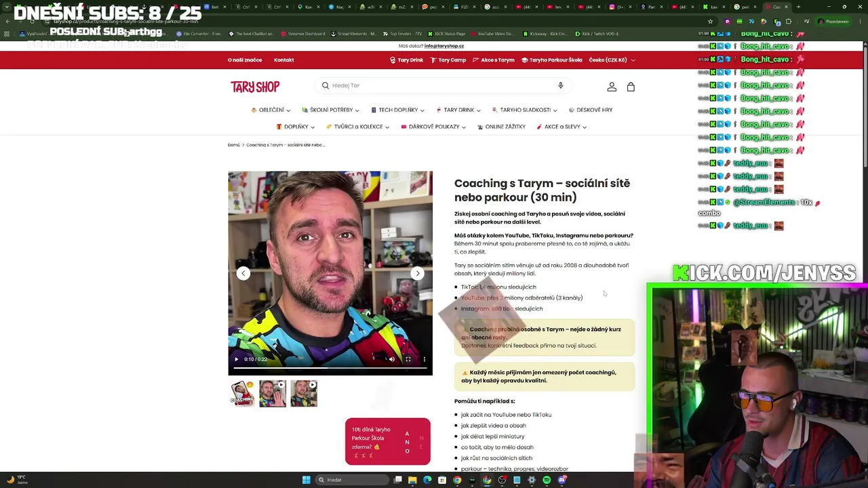Open the StreamElements bookmark

pos(354,34)
